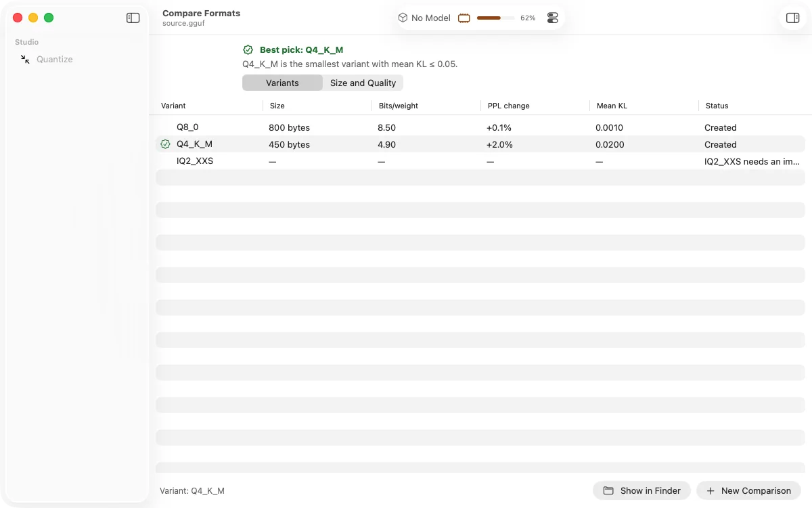This screenshot has width=812, height=508.
Task: Toggle the left sidebar icon
Action: 133,18
